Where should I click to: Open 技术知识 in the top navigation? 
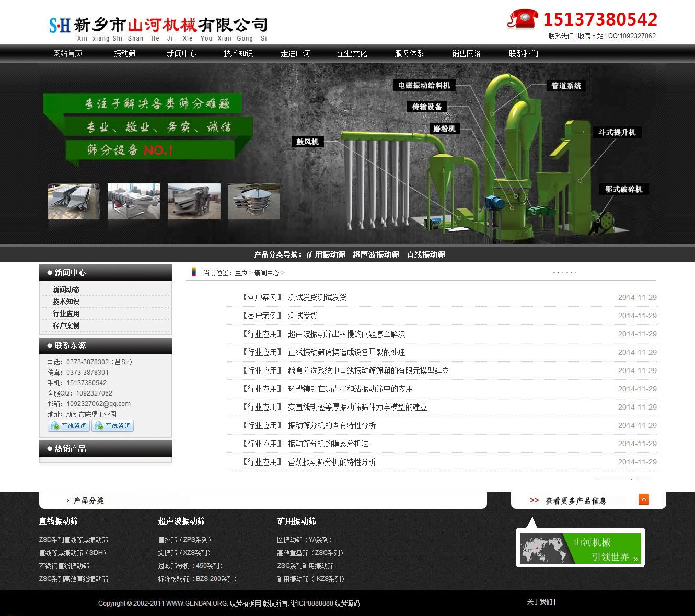[238, 53]
